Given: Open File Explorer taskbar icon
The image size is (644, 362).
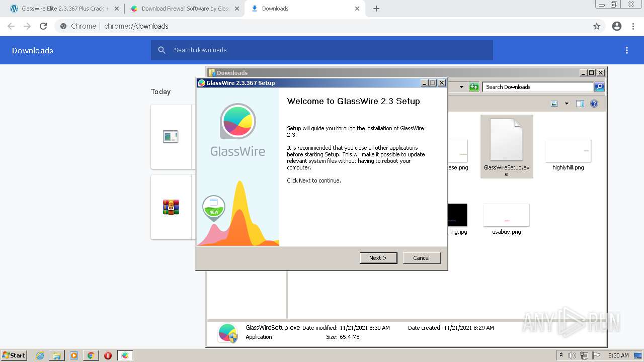Looking at the screenshot, I should click(57, 355).
